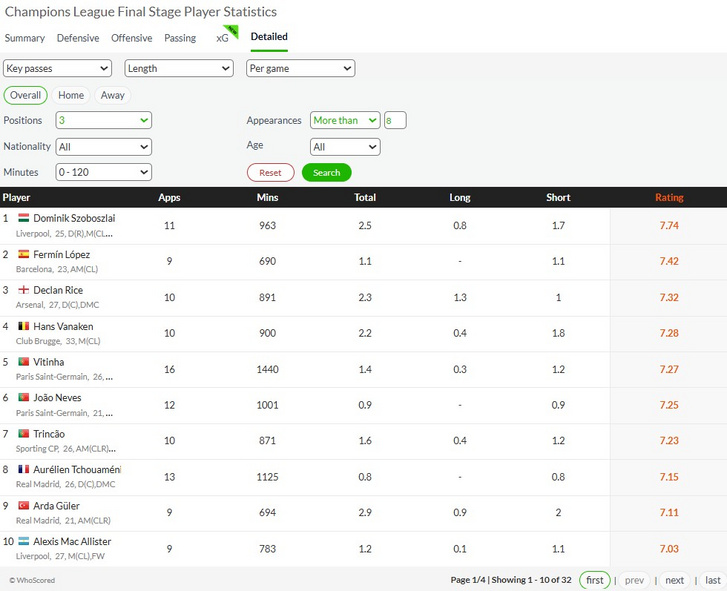Click the Appearances number input field
This screenshot has height=591, width=727.
point(395,121)
